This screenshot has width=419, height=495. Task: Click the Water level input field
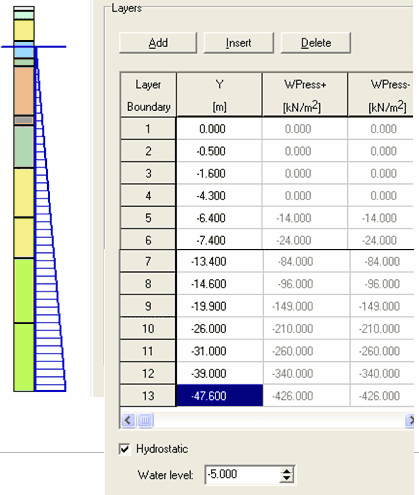pos(243,474)
